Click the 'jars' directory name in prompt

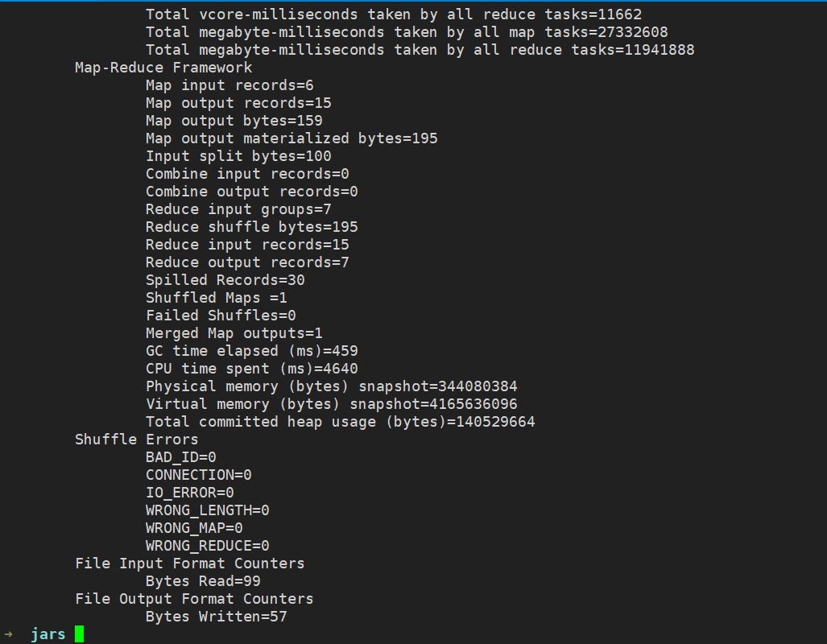click(48, 634)
